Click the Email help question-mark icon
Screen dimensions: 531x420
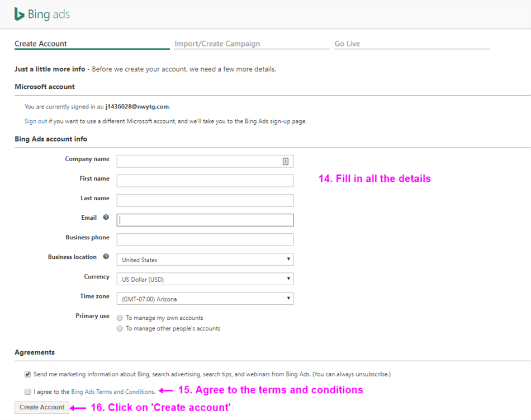coord(106,218)
